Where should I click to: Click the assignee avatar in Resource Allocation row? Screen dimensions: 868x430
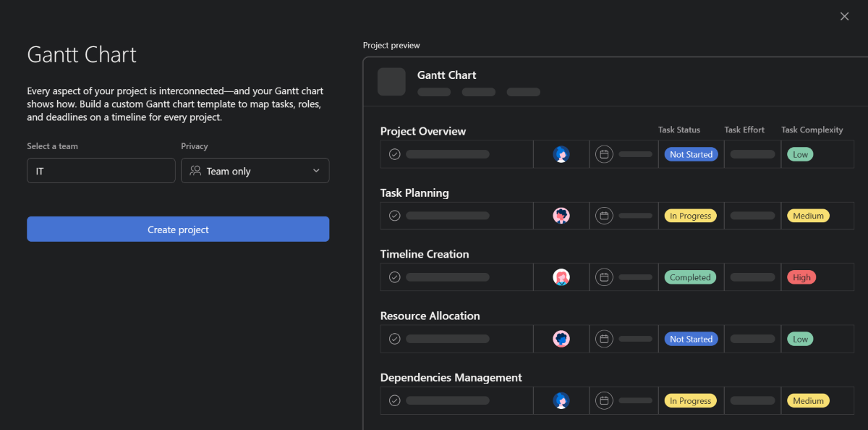coord(561,339)
